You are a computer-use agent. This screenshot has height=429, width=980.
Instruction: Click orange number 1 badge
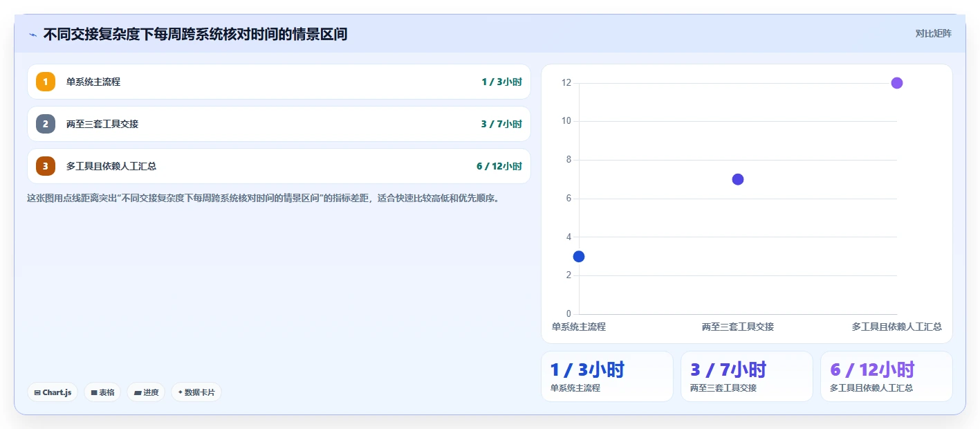tap(46, 82)
